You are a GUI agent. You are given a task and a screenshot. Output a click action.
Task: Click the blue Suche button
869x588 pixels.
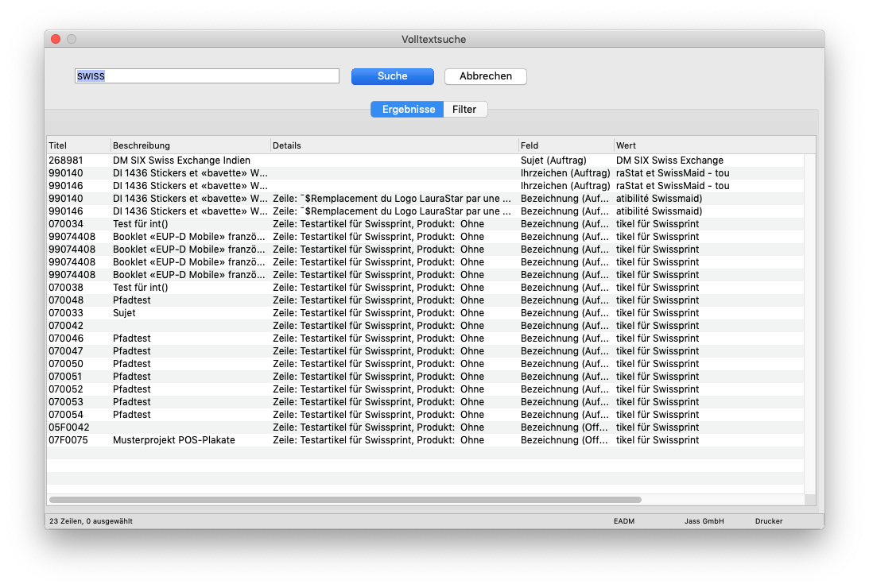pyautogui.click(x=392, y=76)
